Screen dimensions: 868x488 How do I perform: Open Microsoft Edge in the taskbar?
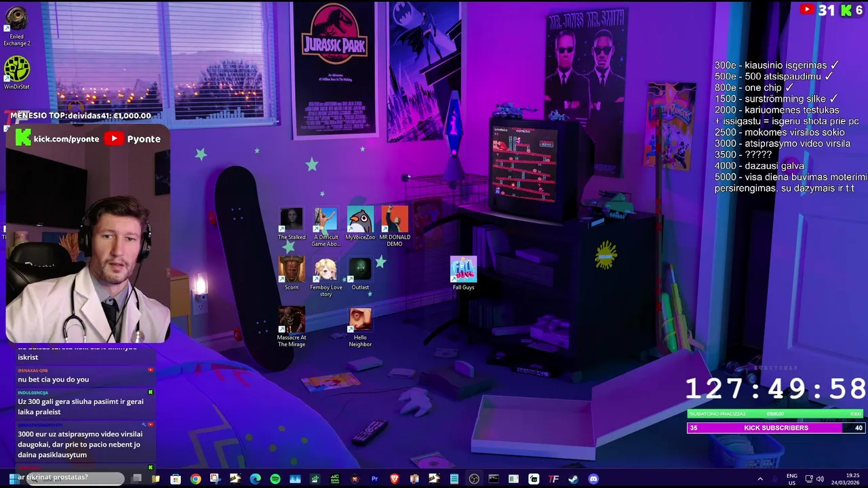(x=255, y=479)
